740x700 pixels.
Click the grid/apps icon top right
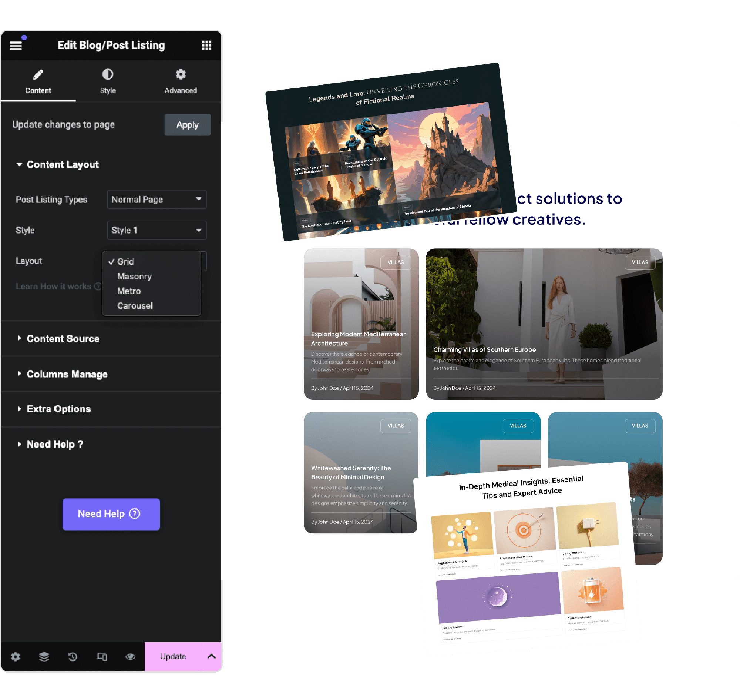pos(205,45)
